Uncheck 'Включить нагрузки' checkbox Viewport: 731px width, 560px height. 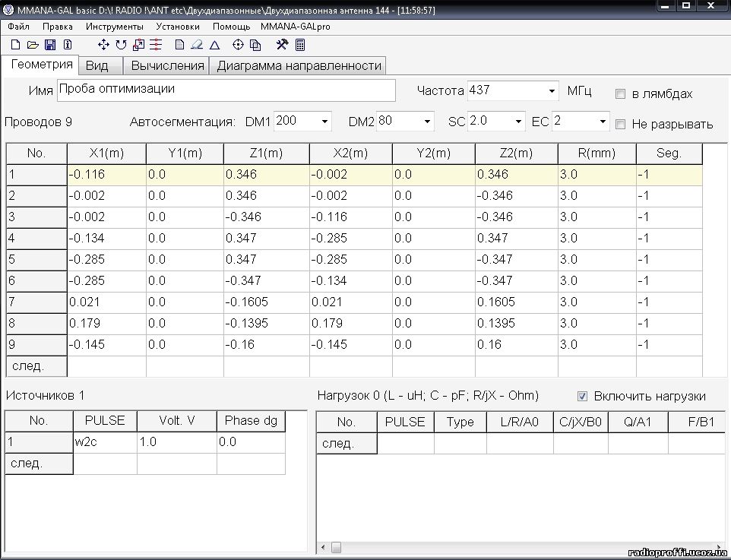point(582,396)
